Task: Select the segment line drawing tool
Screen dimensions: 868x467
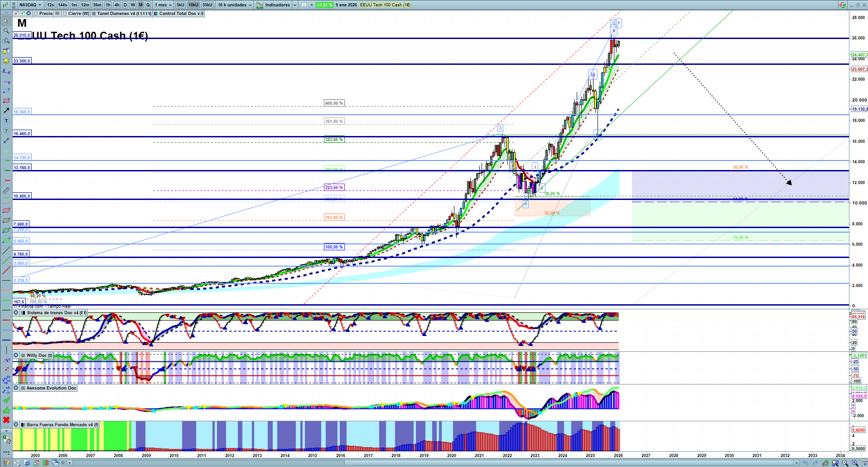Action: coord(6,141)
